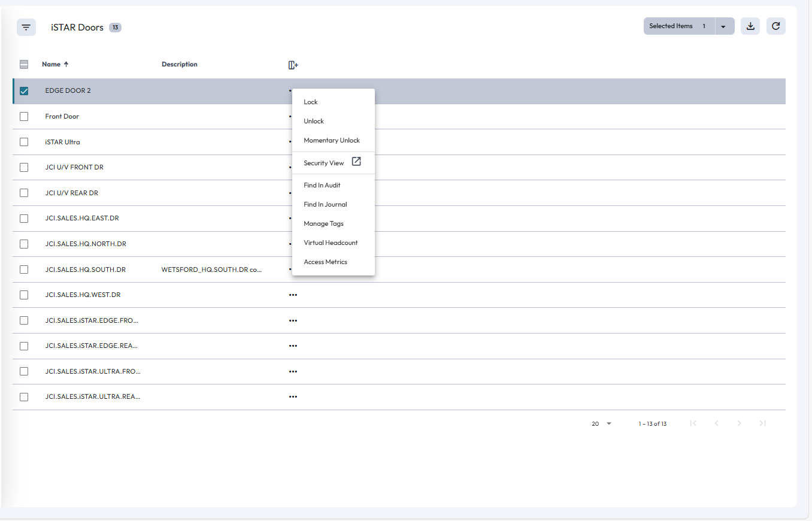Open the filter icon above the doors list
The width and height of the screenshot is (812, 521).
click(26, 27)
